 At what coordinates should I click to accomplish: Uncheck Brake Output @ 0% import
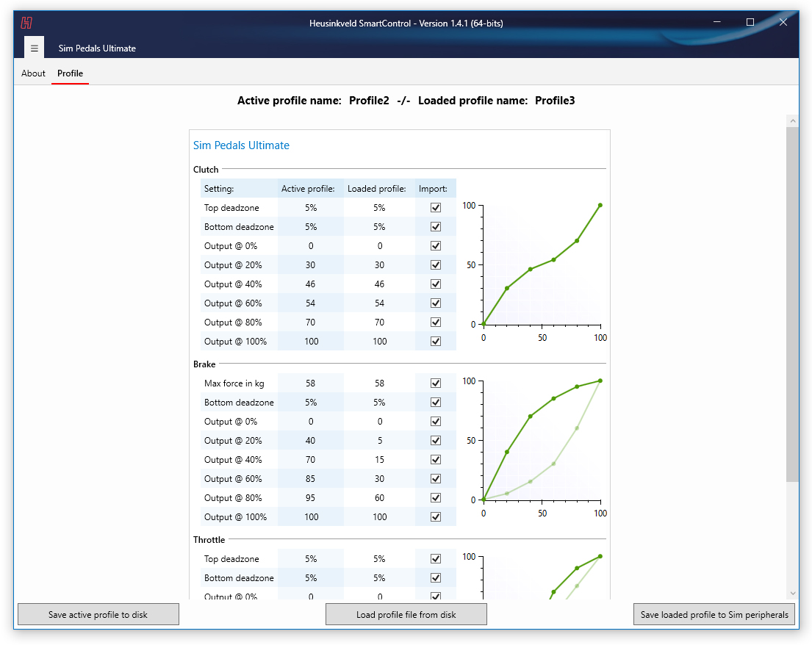(436, 422)
